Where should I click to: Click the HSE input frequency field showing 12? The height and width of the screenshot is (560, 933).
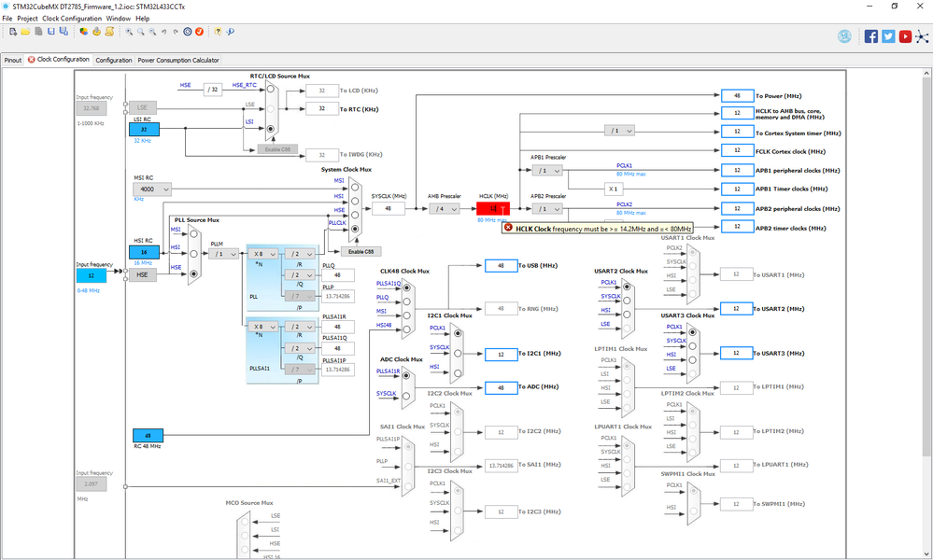pos(91,275)
